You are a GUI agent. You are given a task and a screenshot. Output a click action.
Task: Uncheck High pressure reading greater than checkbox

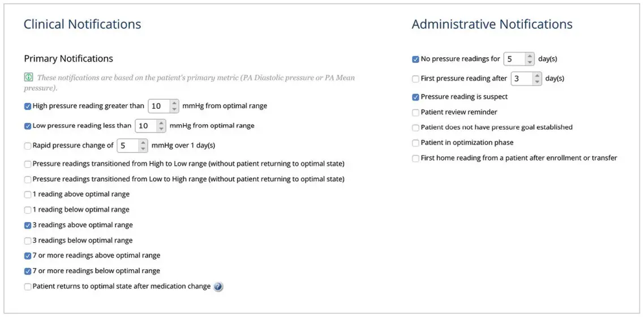28,106
